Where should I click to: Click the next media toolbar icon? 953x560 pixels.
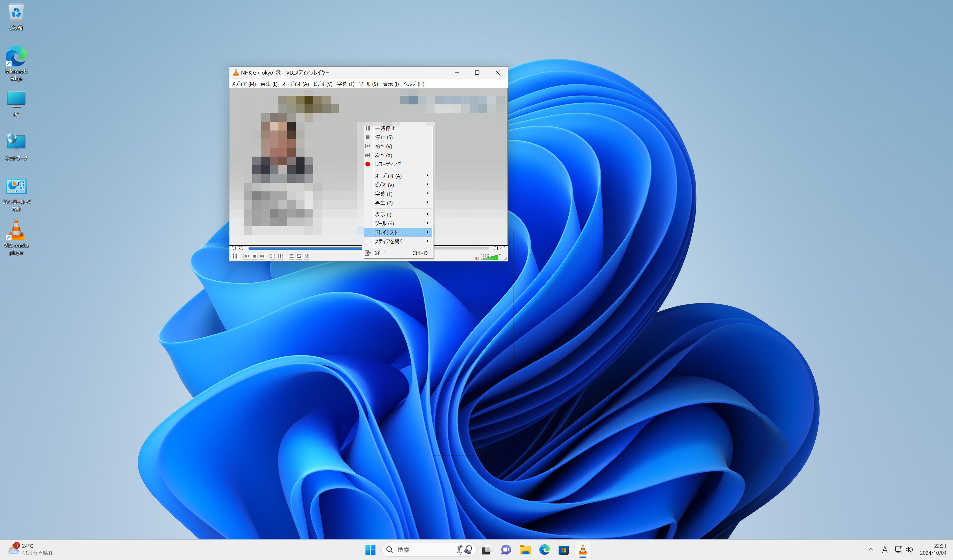click(x=262, y=256)
